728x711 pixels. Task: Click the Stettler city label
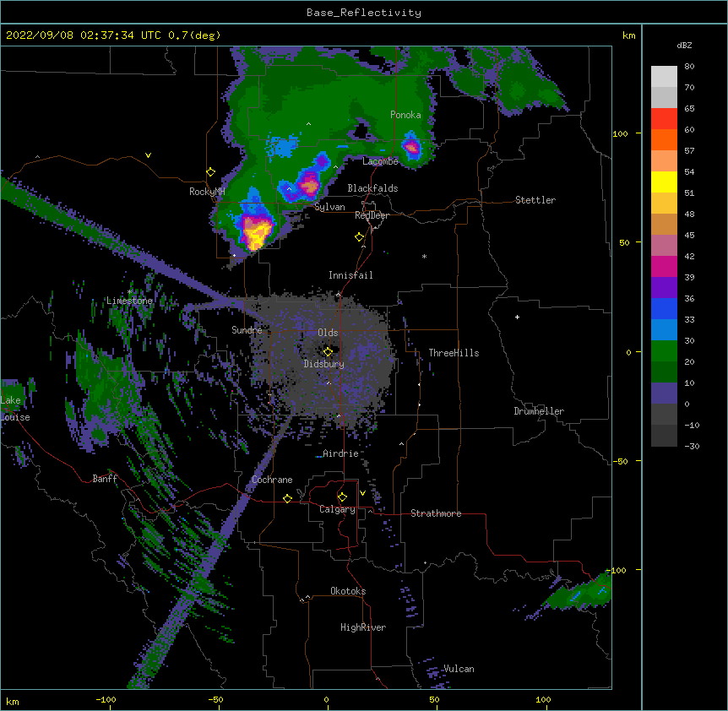[x=535, y=200]
